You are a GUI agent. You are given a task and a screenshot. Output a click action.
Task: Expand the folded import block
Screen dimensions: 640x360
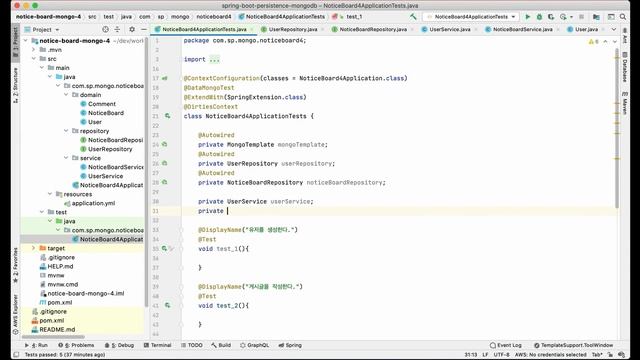click(214, 60)
